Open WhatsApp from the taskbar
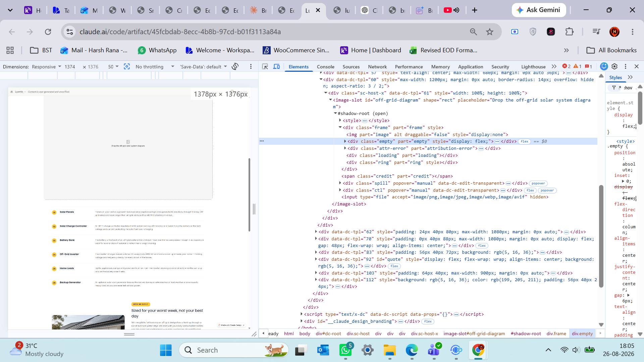This screenshot has width=644, height=362. tap(345, 350)
